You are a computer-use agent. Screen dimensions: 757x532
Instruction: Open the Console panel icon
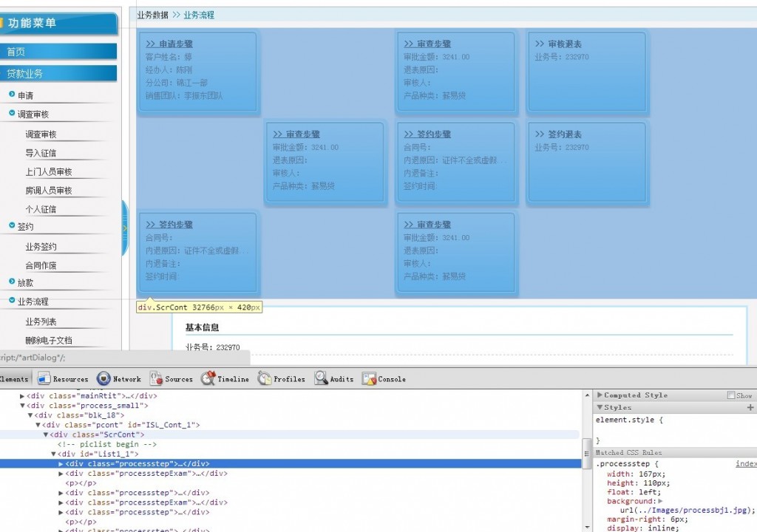(x=369, y=378)
